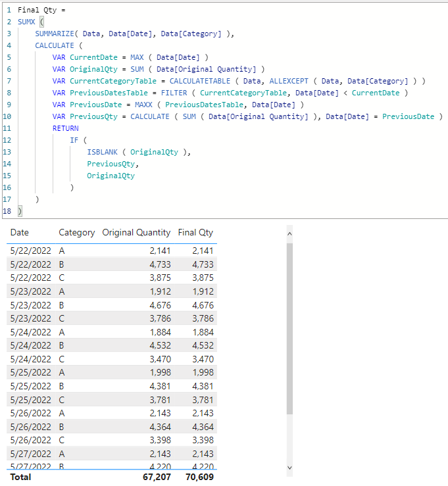
Task: Click the MAXX function on line 9
Action: (x=143, y=105)
